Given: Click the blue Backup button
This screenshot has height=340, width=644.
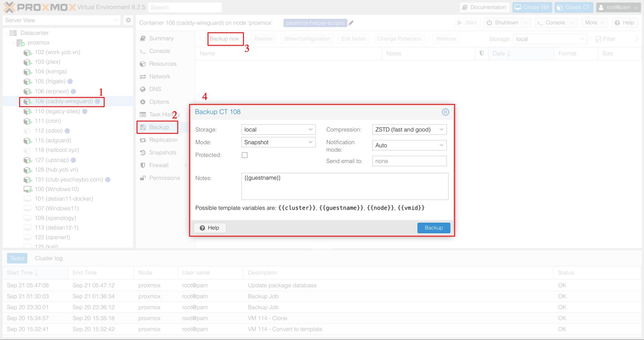Looking at the screenshot, I should (433, 228).
